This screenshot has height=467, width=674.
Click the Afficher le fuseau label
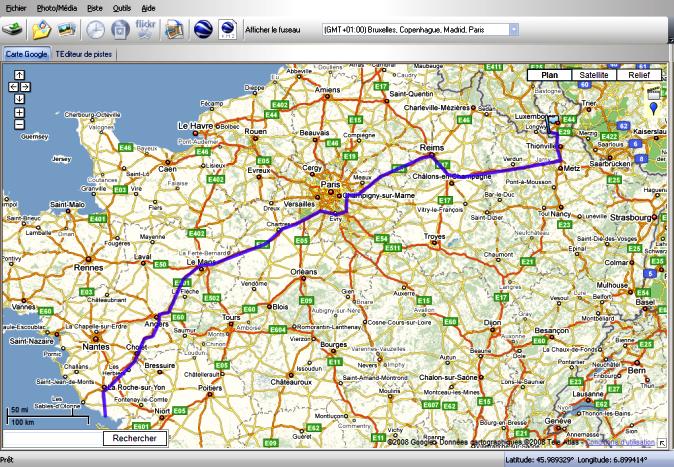273,30
